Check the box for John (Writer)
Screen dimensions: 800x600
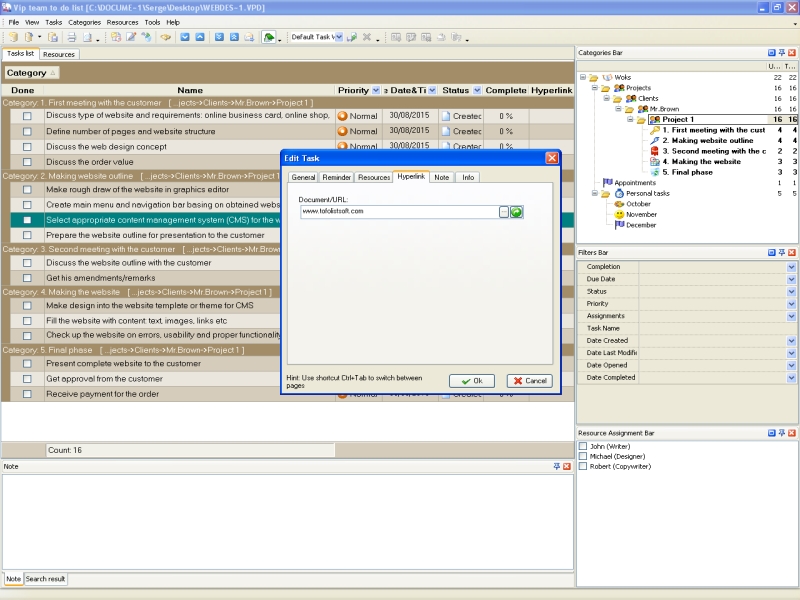(583, 446)
